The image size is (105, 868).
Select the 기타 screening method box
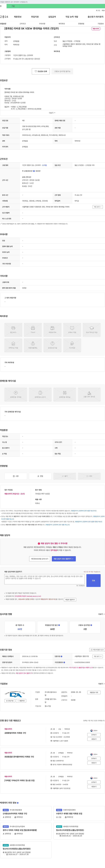pos(89,476)
